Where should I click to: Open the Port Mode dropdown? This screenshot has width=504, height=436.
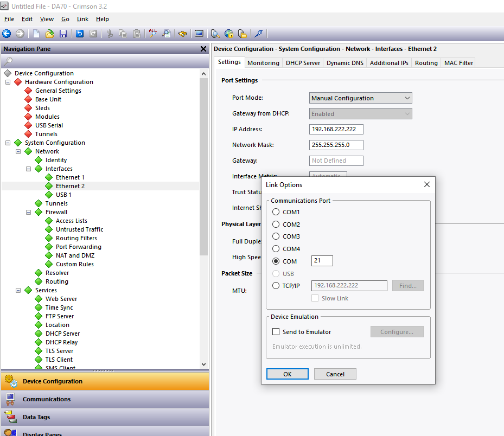tap(360, 98)
